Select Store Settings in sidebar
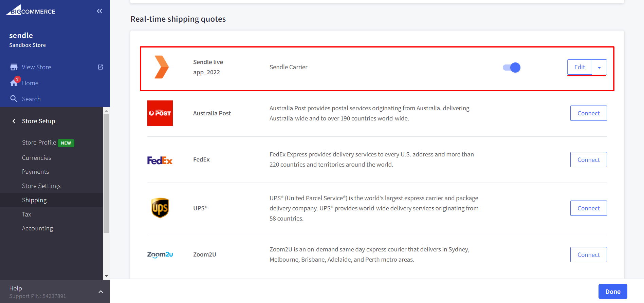Screen dimensions: 644x303 [41, 186]
